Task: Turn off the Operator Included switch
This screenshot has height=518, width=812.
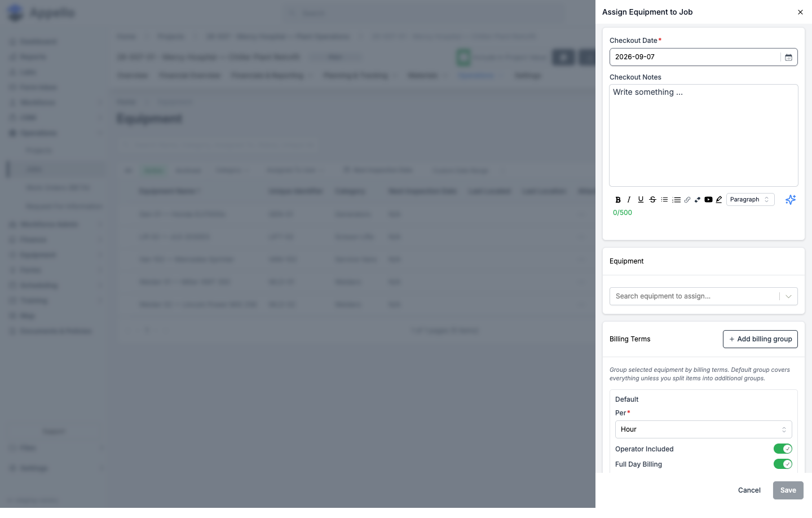Action: coord(783,449)
